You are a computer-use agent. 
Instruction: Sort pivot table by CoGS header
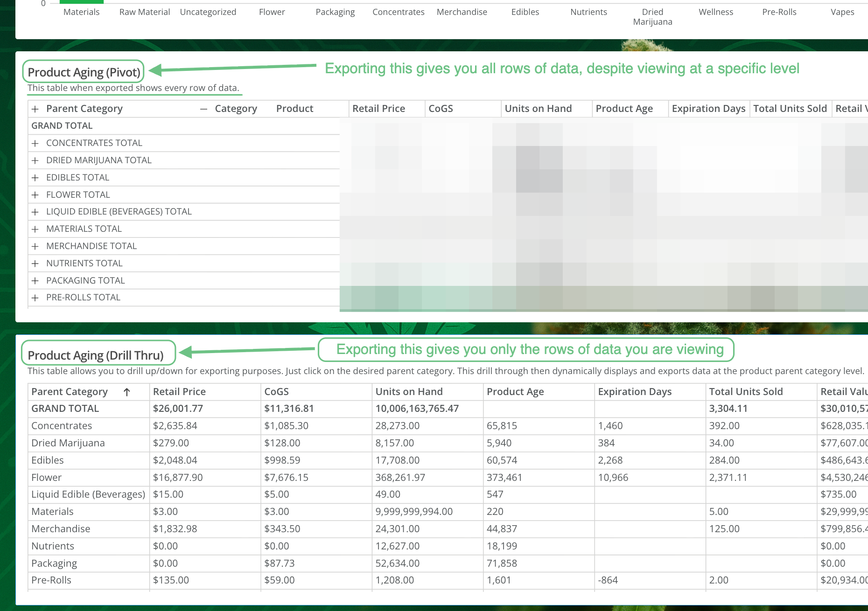pyautogui.click(x=441, y=109)
